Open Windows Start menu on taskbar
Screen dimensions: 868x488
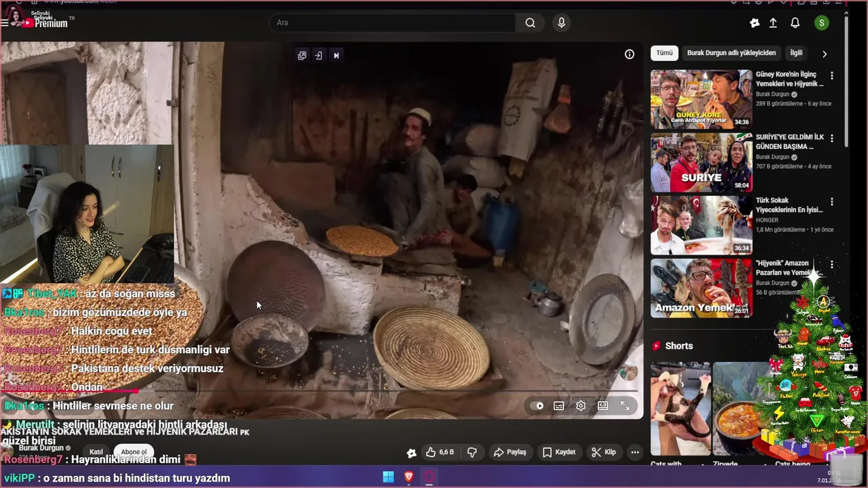click(388, 476)
